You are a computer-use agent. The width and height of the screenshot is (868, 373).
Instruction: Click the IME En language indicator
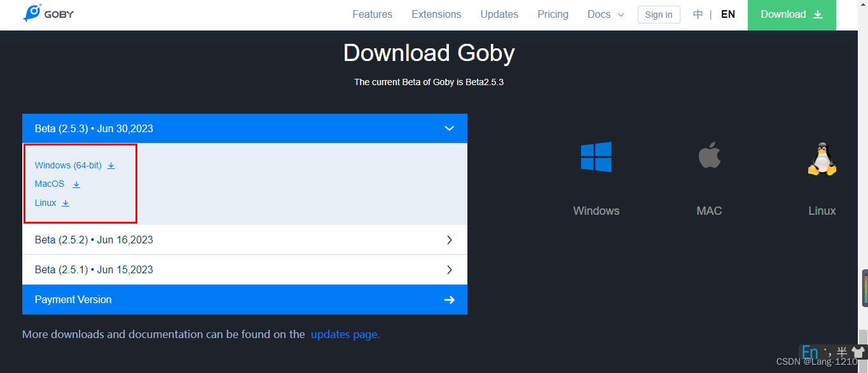pyautogui.click(x=809, y=353)
